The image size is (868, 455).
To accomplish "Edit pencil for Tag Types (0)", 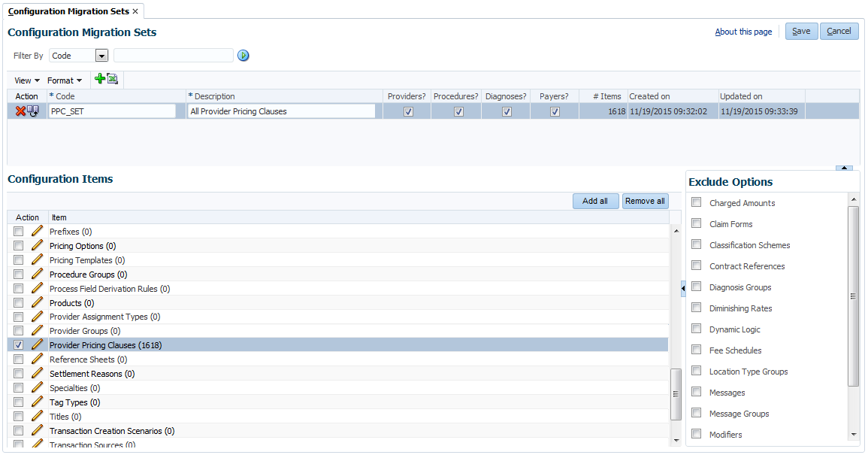I will tap(37, 402).
